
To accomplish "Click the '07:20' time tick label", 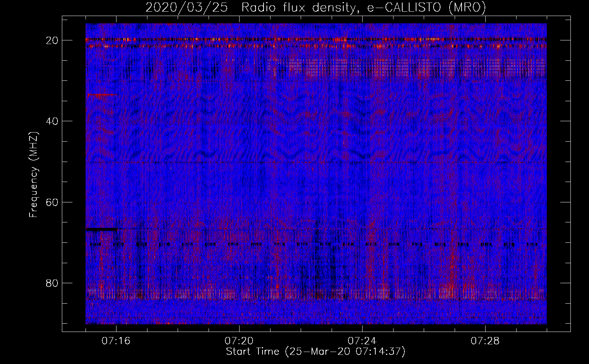I will point(239,341).
